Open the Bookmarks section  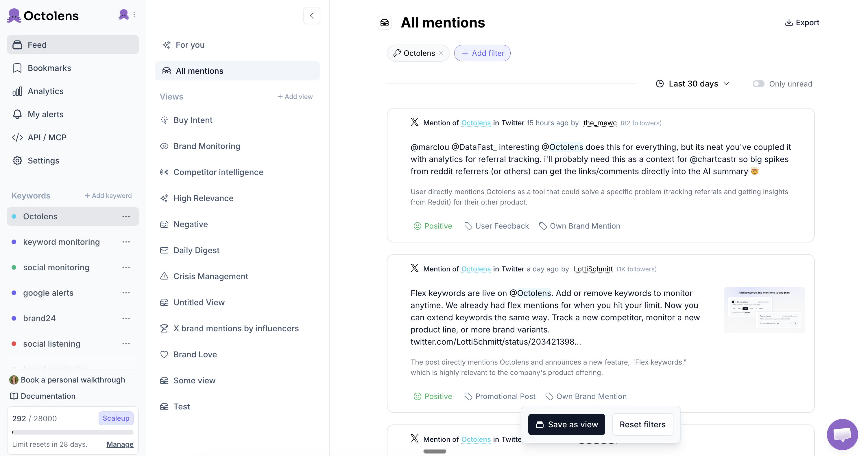[49, 68]
